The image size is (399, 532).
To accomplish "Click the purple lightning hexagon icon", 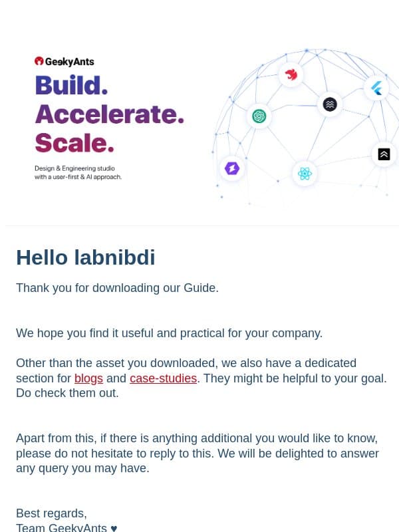I will click(x=232, y=168).
